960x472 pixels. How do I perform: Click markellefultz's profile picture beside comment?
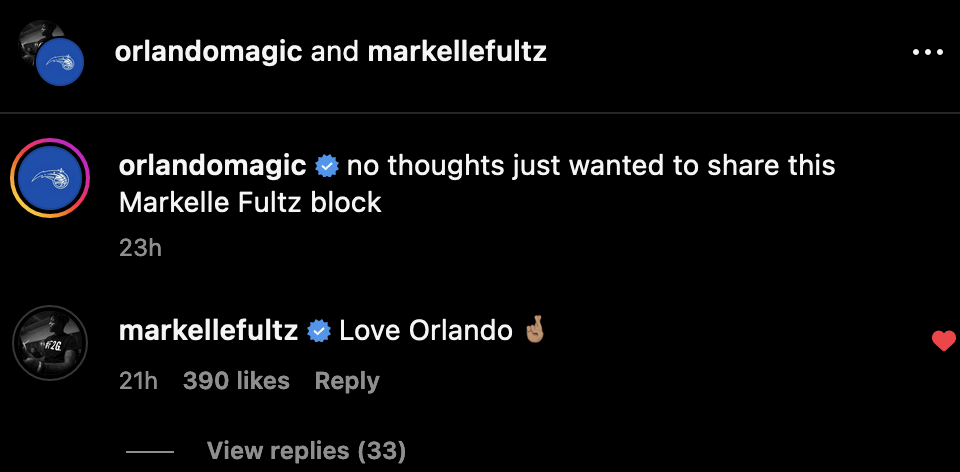(x=50, y=344)
